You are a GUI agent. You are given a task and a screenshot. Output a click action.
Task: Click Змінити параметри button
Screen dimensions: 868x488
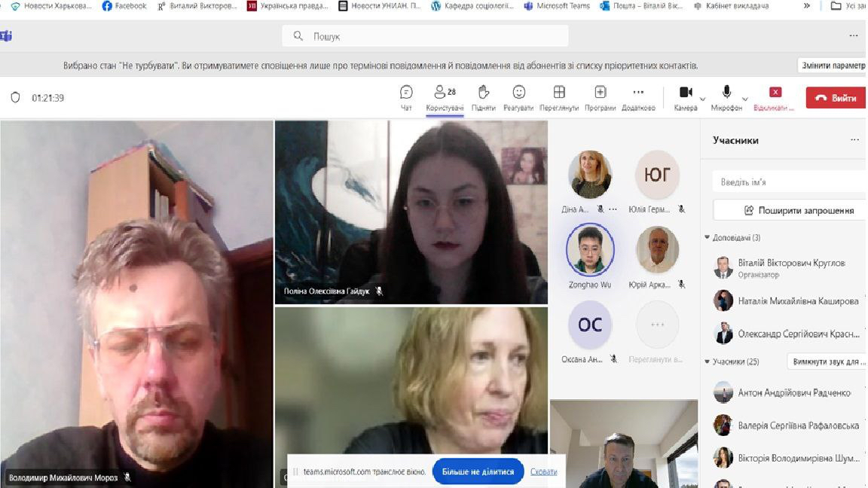tap(832, 66)
